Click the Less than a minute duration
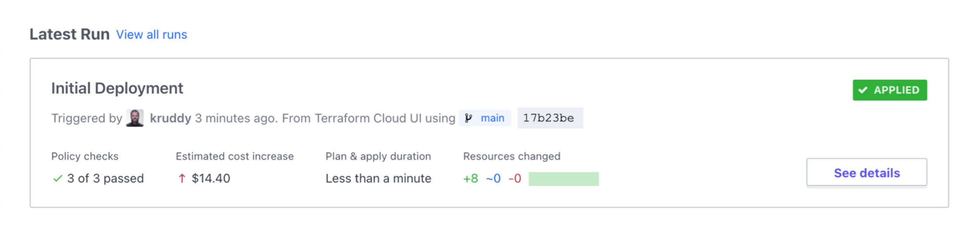The image size is (980, 249). tap(378, 178)
